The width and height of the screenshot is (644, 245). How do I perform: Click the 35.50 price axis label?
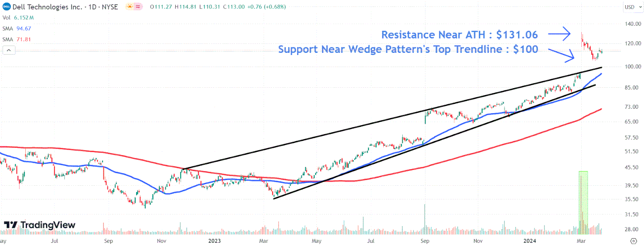(632, 199)
